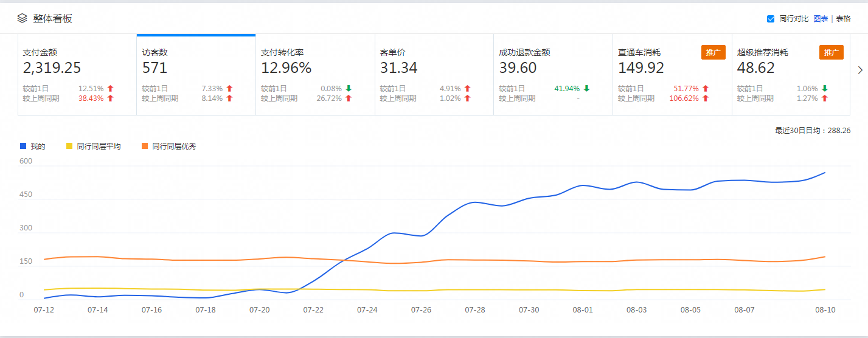Click red up arrow next to 12.51%
Screen dimensions: 868x338
coord(110,88)
